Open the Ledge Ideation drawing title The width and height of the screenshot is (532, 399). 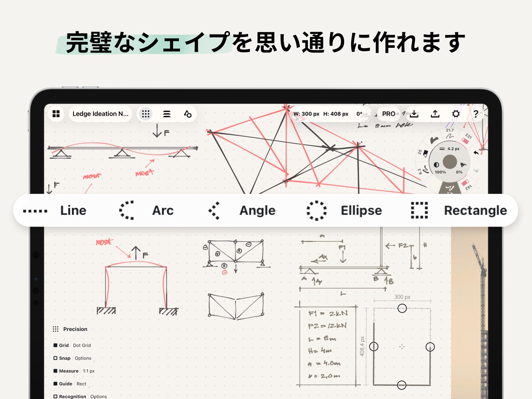coord(101,114)
